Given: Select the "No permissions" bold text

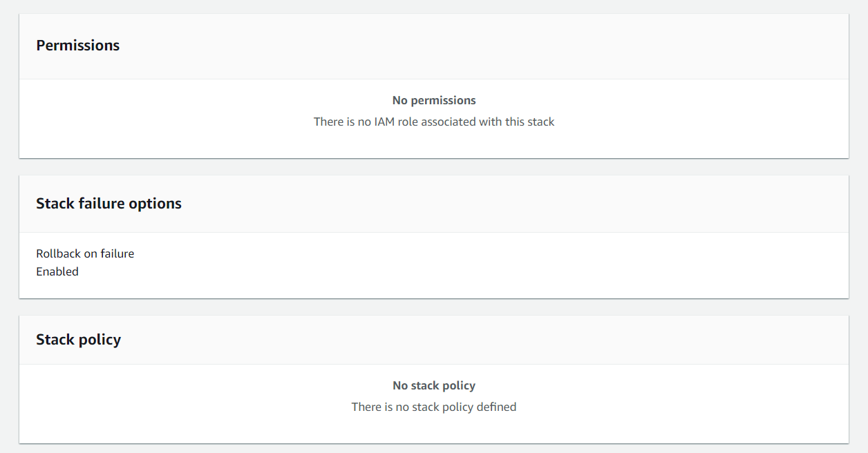Looking at the screenshot, I should [x=434, y=100].
